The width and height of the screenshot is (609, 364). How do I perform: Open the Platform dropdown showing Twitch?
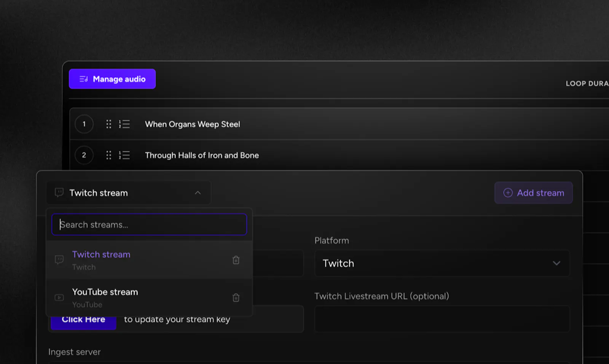coord(442,263)
